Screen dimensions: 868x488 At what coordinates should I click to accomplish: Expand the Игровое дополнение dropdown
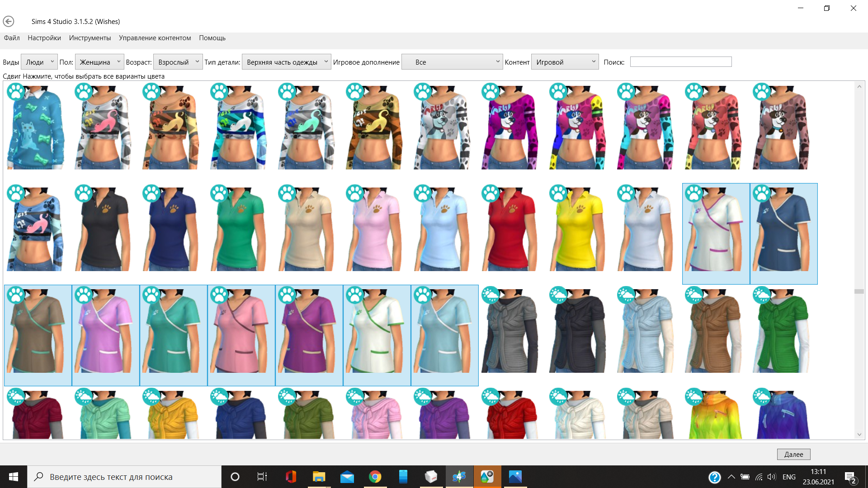452,62
